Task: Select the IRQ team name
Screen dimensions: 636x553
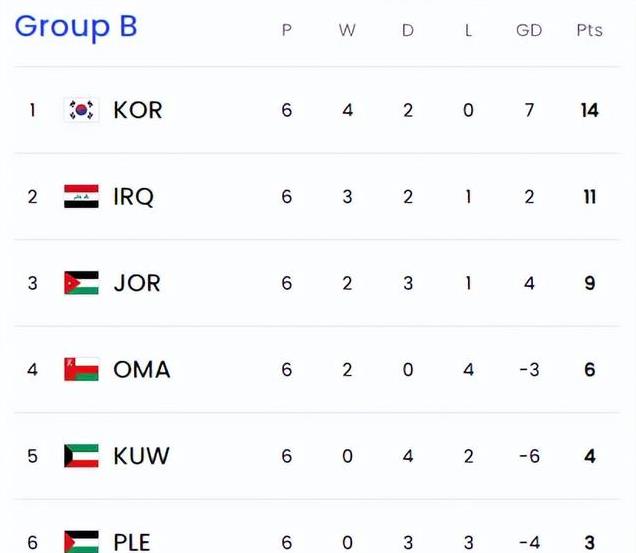Action: click(x=134, y=197)
